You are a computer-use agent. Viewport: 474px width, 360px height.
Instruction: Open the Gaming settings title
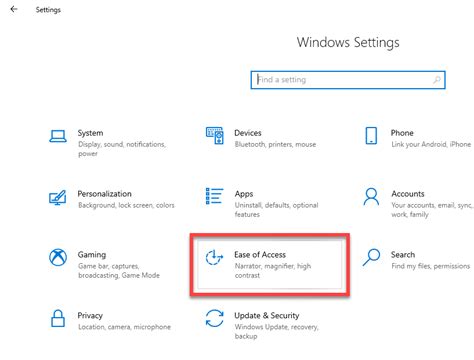point(92,255)
